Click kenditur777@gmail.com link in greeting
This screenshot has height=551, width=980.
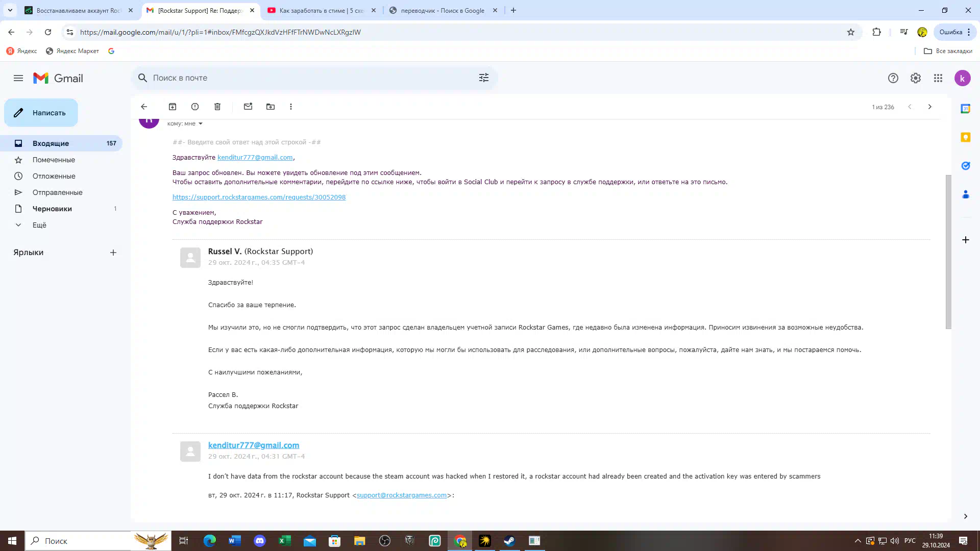255,157
